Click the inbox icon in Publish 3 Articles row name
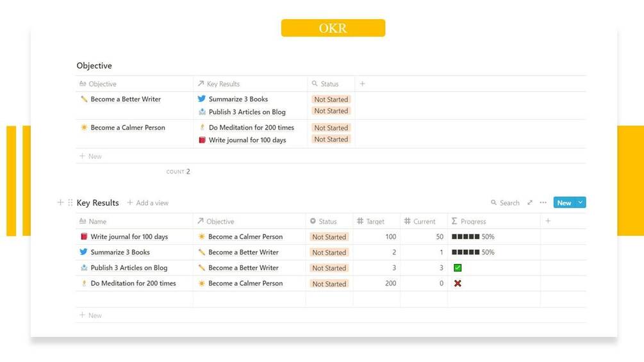Viewport: 644px width, 362px height. click(x=84, y=268)
